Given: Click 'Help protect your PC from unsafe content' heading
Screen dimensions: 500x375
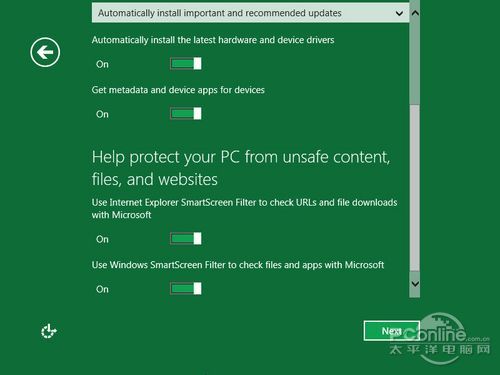Looking at the screenshot, I should tap(241, 168).
